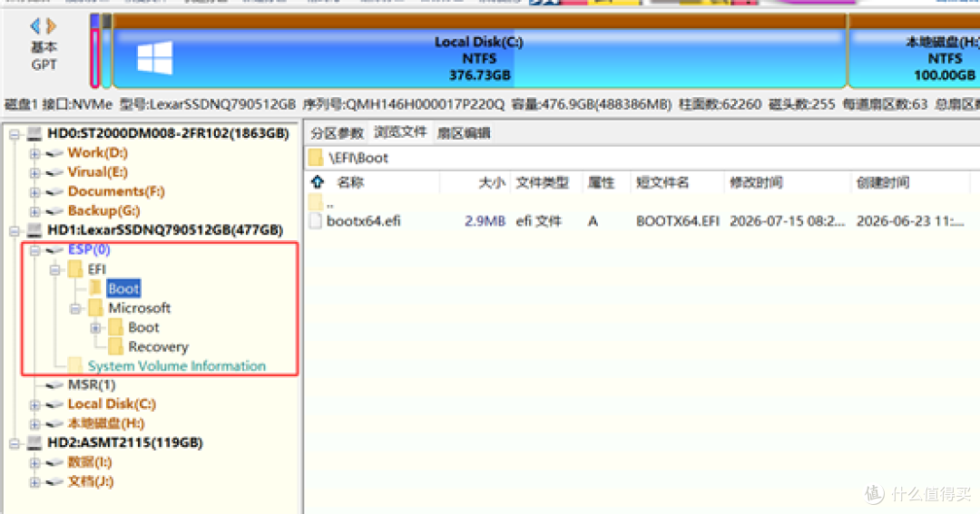Select 文档(J:) partition in tree
The image size is (980, 514).
[91, 481]
